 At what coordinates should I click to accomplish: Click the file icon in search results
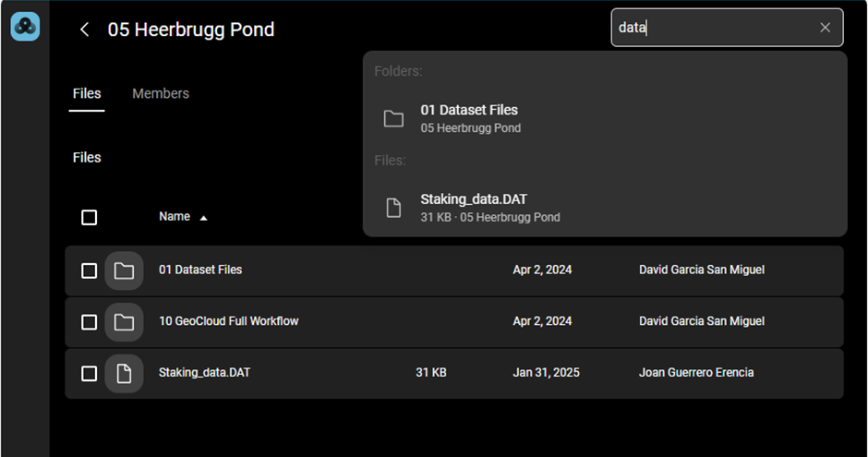[394, 208]
